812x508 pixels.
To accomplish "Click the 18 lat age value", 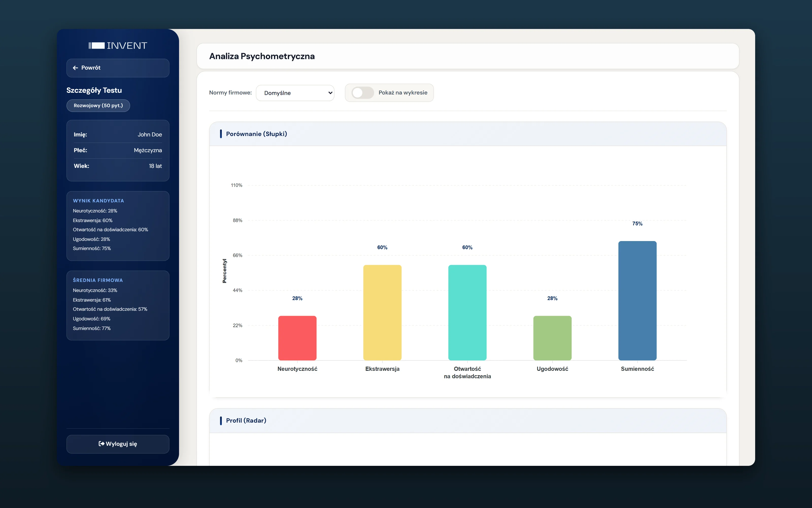I will pos(155,166).
